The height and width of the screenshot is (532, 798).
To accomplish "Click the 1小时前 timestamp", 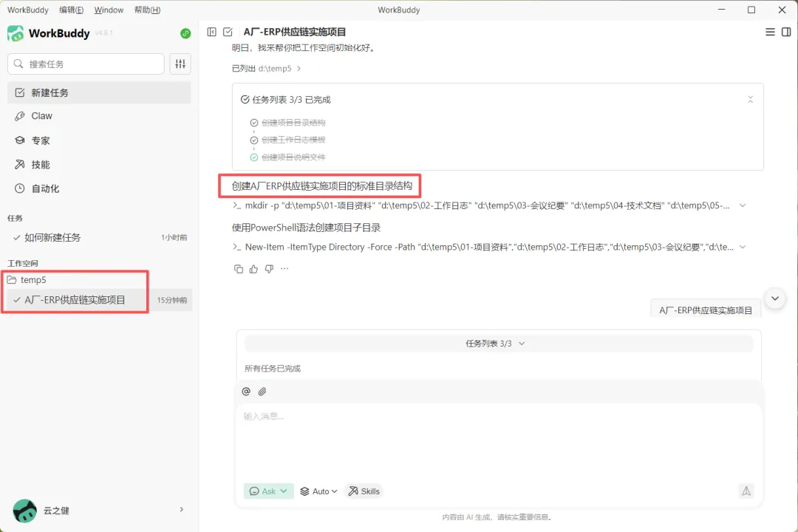I will coord(174,237).
